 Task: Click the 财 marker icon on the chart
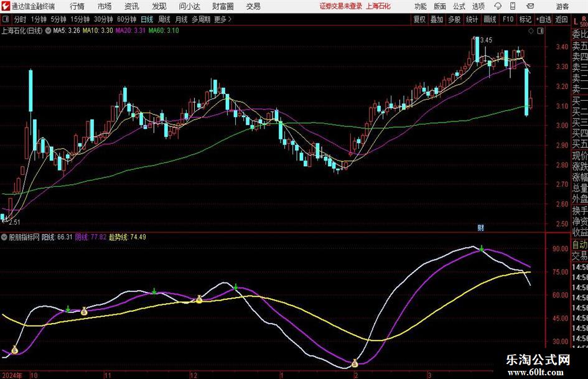tap(481, 227)
